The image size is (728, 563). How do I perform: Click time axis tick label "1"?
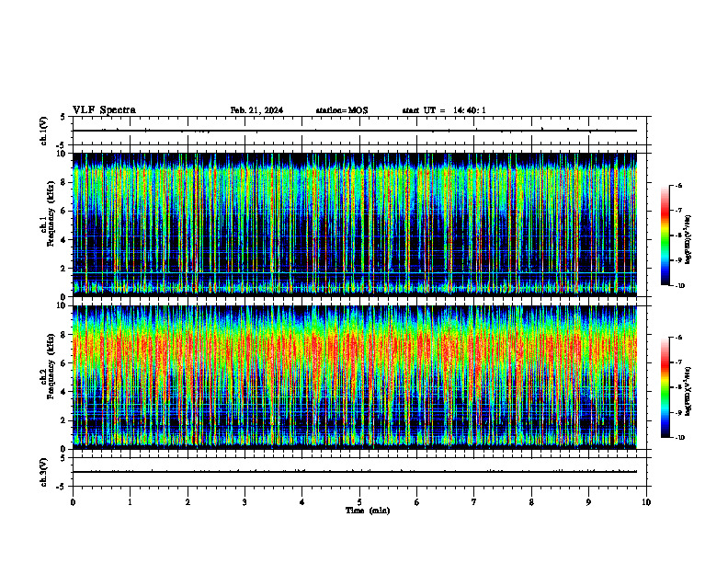tap(131, 502)
